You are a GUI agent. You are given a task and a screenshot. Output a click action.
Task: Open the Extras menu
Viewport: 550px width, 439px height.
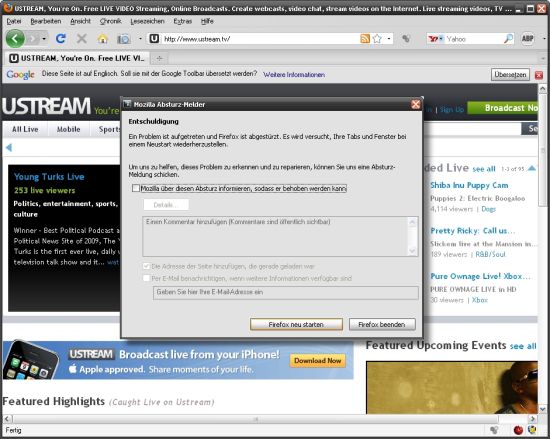click(183, 21)
